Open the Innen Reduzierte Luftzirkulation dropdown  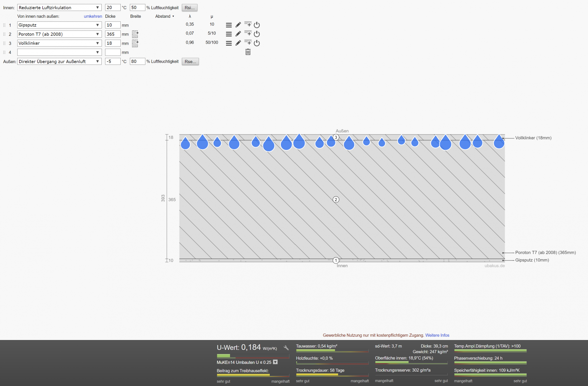[x=59, y=8]
